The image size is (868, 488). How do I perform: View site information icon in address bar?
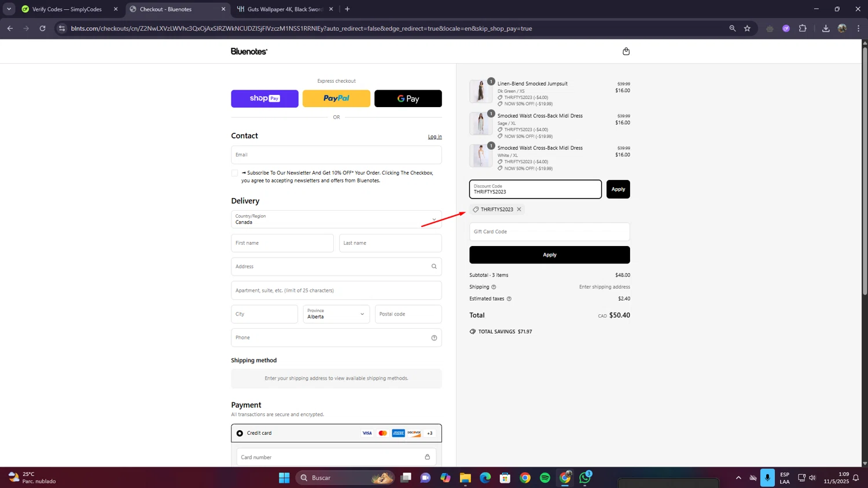62,28
